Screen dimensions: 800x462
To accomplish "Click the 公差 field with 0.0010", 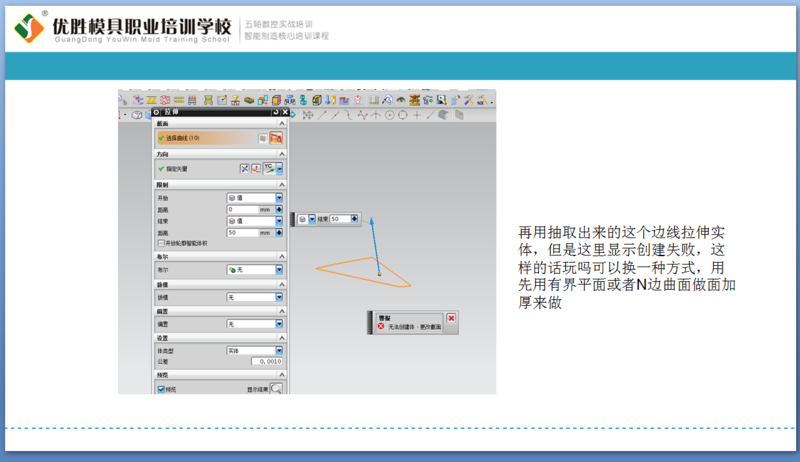I will [x=267, y=362].
